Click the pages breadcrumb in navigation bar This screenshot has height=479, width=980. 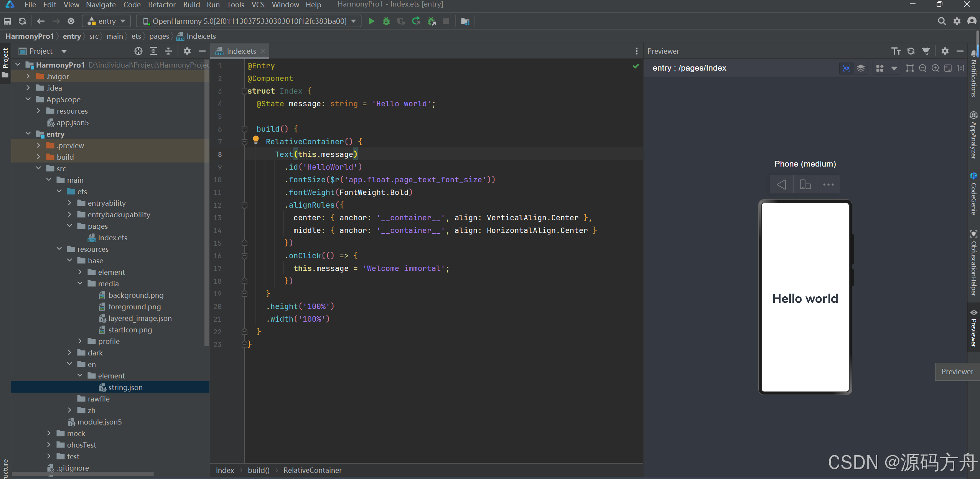[x=159, y=36]
